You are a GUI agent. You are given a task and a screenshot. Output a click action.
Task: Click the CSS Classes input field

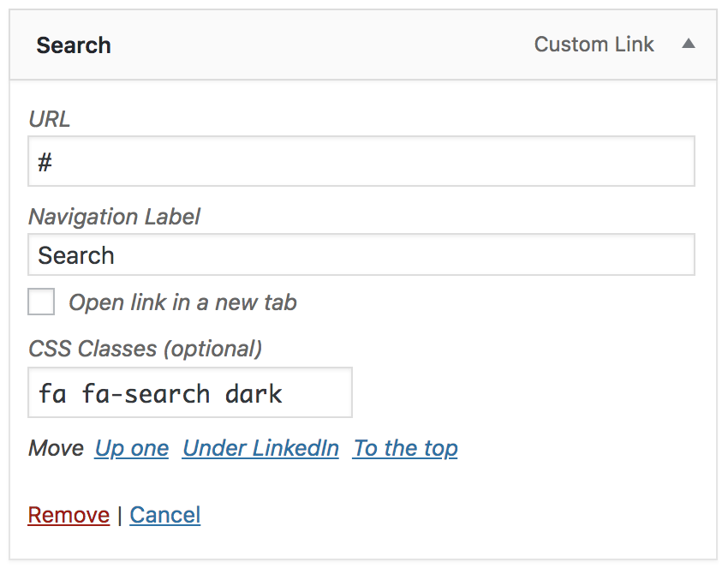pos(190,393)
